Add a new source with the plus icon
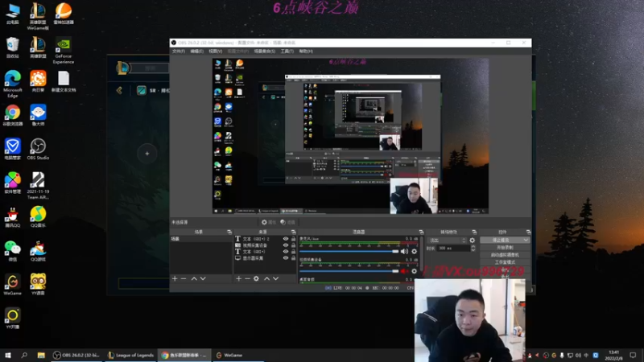Screen dimensions: 644x362 pyautogui.click(x=238, y=278)
